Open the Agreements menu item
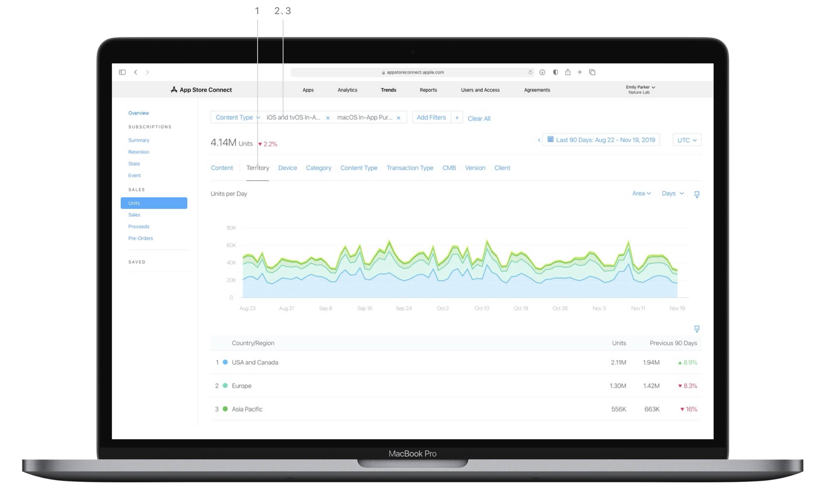 coord(537,90)
